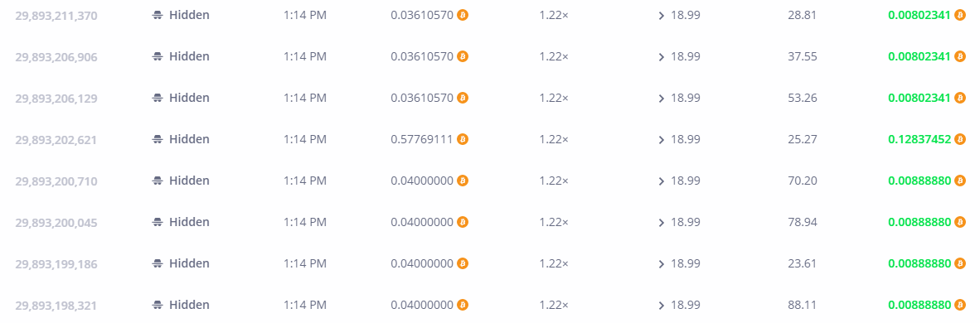Open bet ID 29,893,211,370

56,16
